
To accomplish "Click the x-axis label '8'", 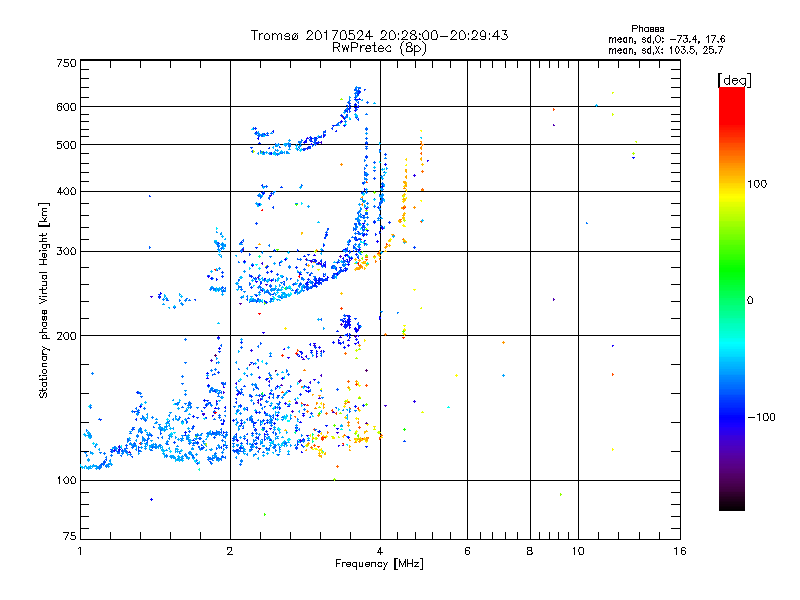I will (530, 551).
